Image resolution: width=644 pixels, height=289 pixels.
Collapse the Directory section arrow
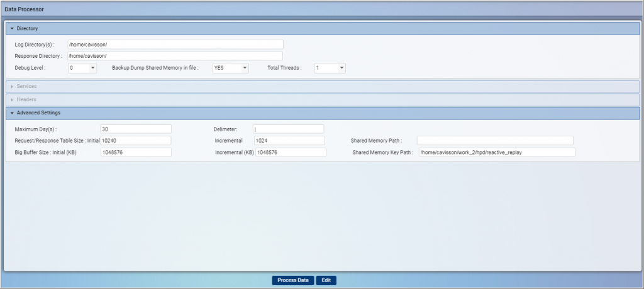[12, 28]
